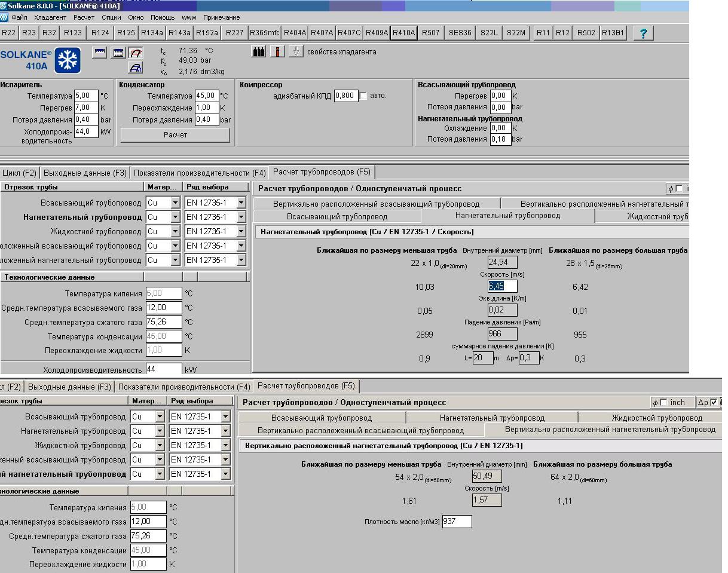Viewport: 728px width, 573px height.
Task: Select refrigerant R410A
Action: [x=403, y=33]
